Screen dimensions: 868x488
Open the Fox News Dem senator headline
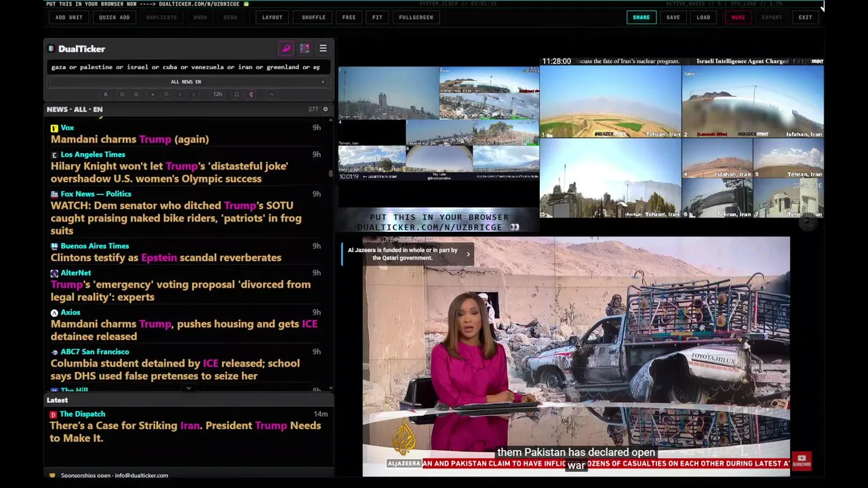point(176,218)
